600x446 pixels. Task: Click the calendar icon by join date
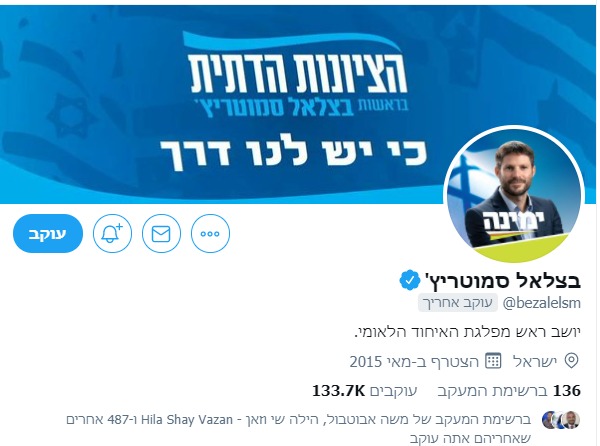click(493, 361)
